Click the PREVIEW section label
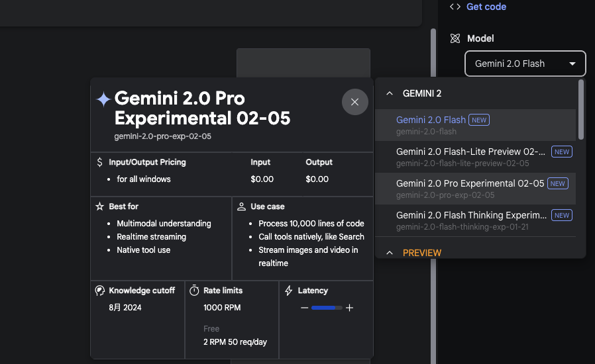The image size is (595, 364). pos(422,253)
